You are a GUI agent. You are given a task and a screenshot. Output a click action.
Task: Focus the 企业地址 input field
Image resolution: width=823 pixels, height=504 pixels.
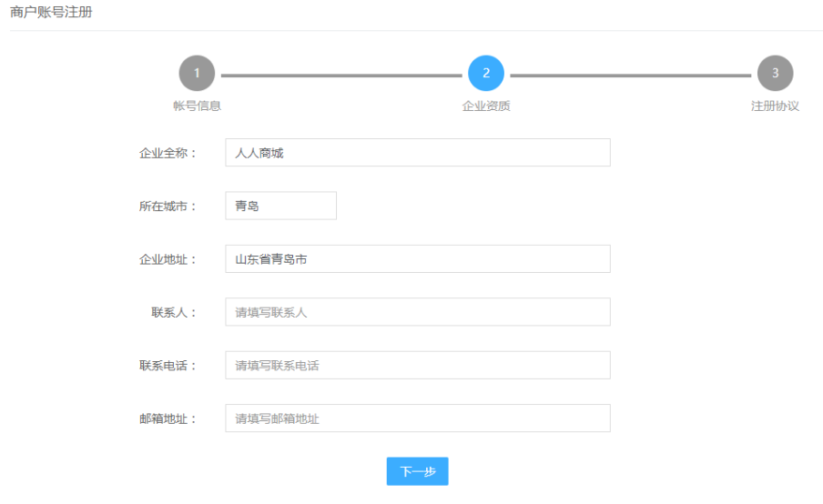point(418,258)
